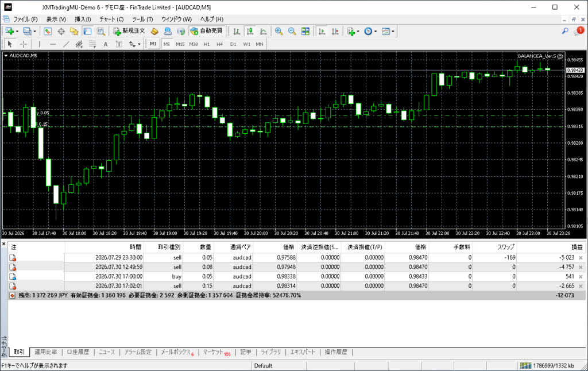Switch to H4 timeframe
The image size is (588, 371).
click(220, 44)
